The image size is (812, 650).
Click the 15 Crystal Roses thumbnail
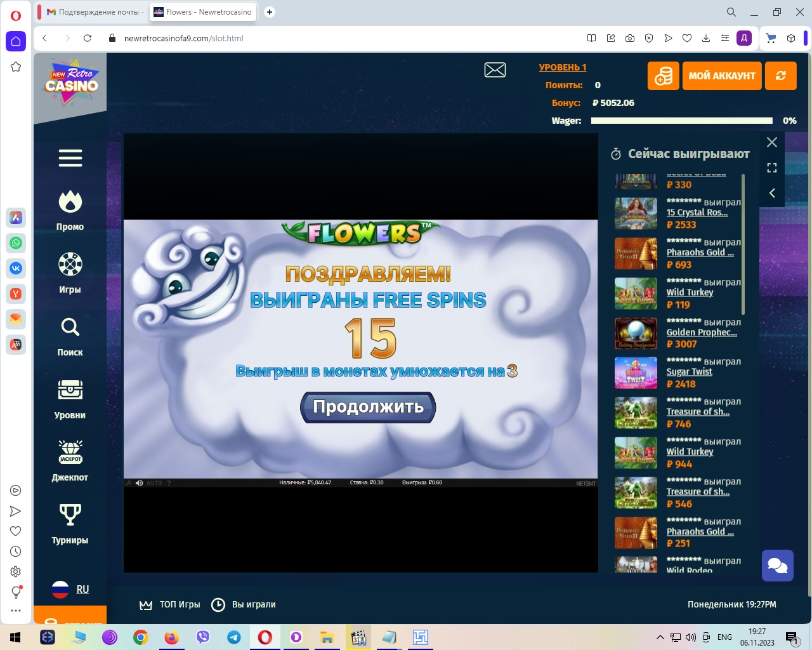click(x=636, y=213)
